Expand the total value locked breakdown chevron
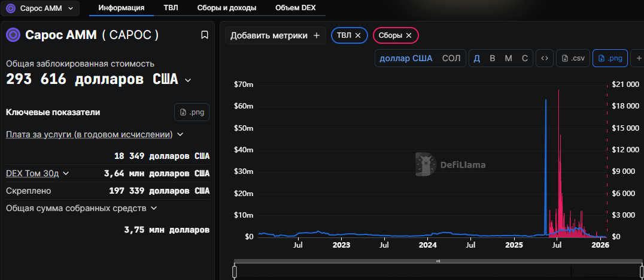Viewport: 644px width, 280px height. pos(188,80)
